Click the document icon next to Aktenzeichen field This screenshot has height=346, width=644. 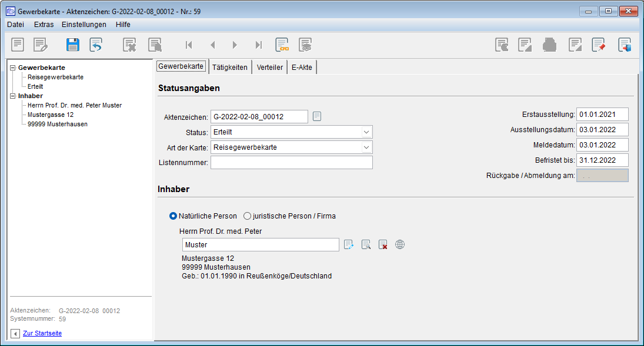click(317, 116)
